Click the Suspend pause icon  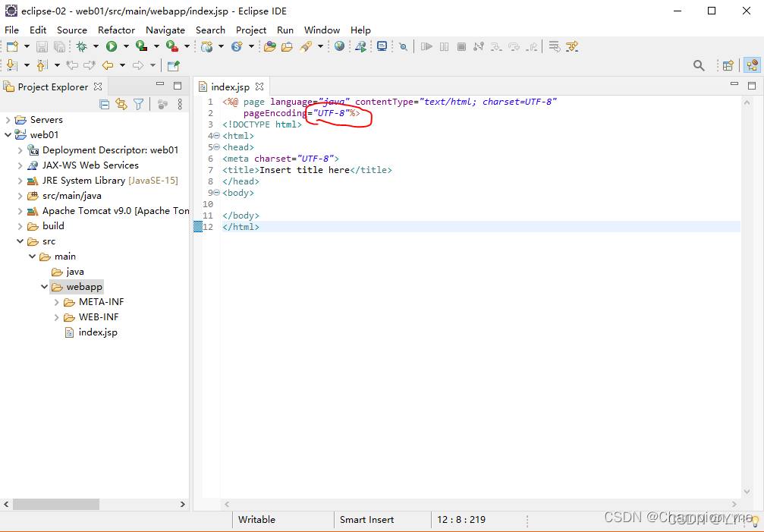444,46
